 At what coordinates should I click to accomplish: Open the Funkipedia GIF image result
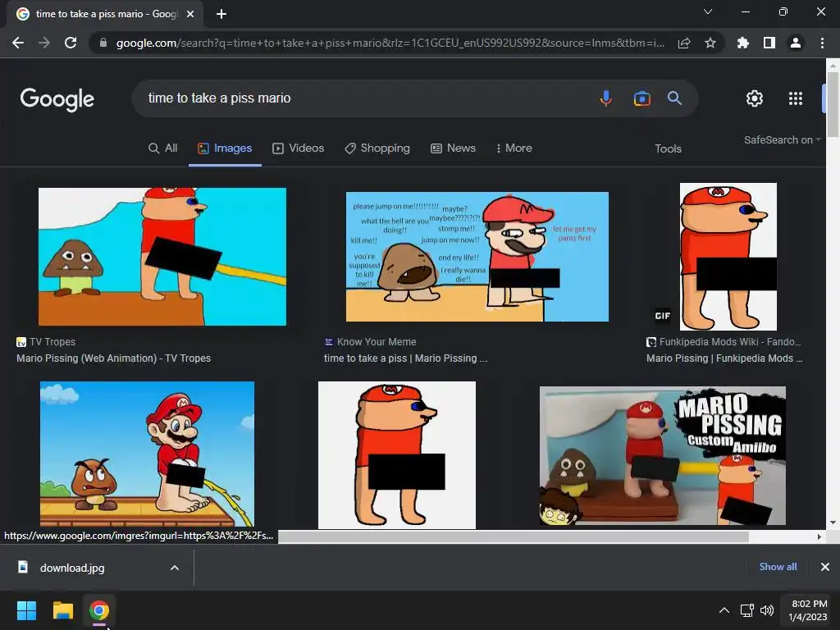click(728, 257)
